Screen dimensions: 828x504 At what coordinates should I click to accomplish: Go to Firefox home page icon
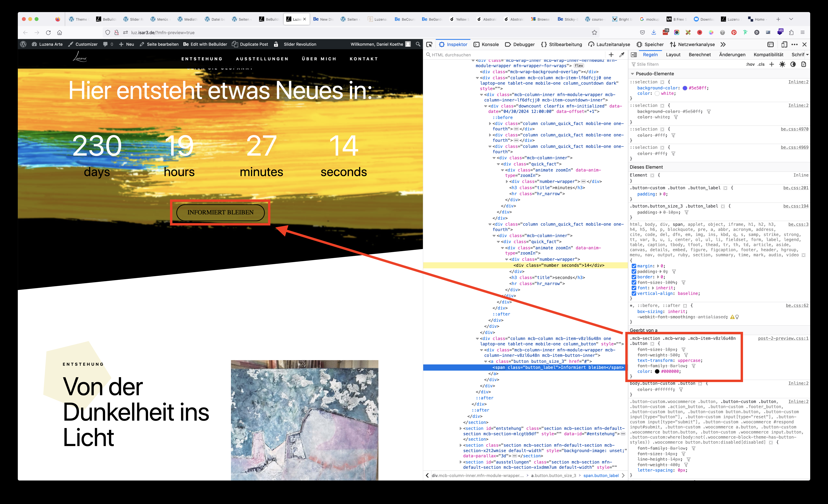59,33
